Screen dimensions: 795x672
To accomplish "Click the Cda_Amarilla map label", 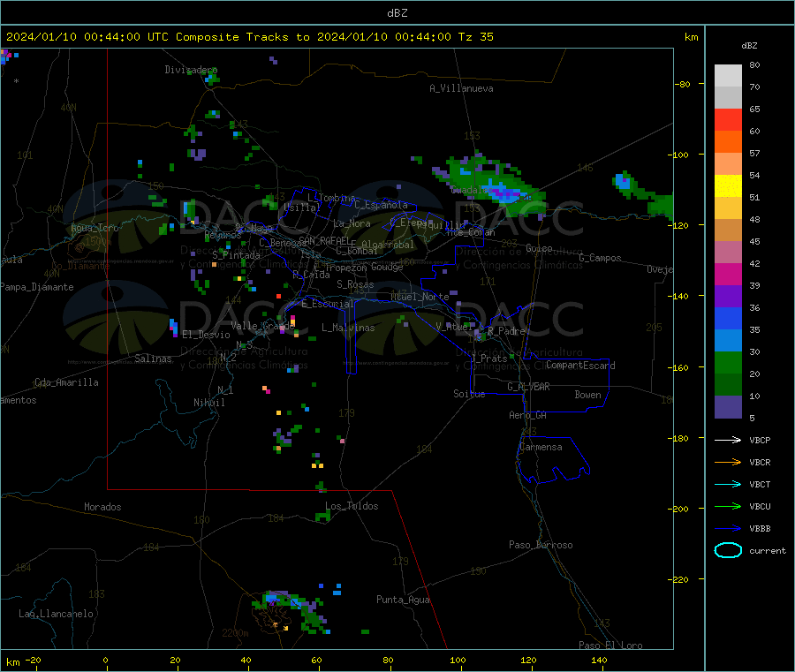I will (66, 382).
